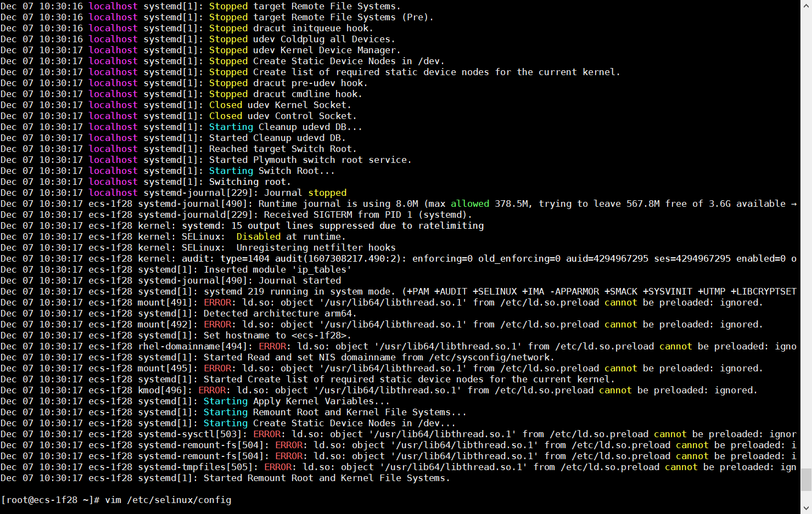Viewport: 812px width, 514px height.
Task: Click the 'Closed udev Kernel Socket.' line
Action: coord(176,105)
